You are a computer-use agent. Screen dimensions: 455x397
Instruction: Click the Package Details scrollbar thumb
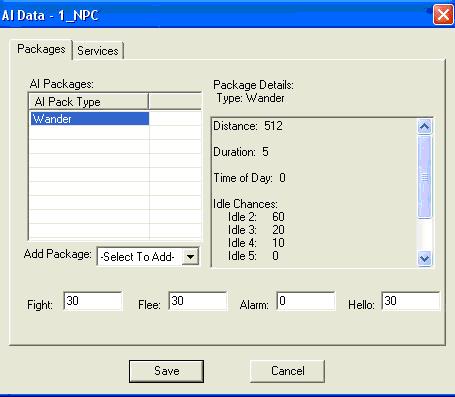[x=424, y=177]
